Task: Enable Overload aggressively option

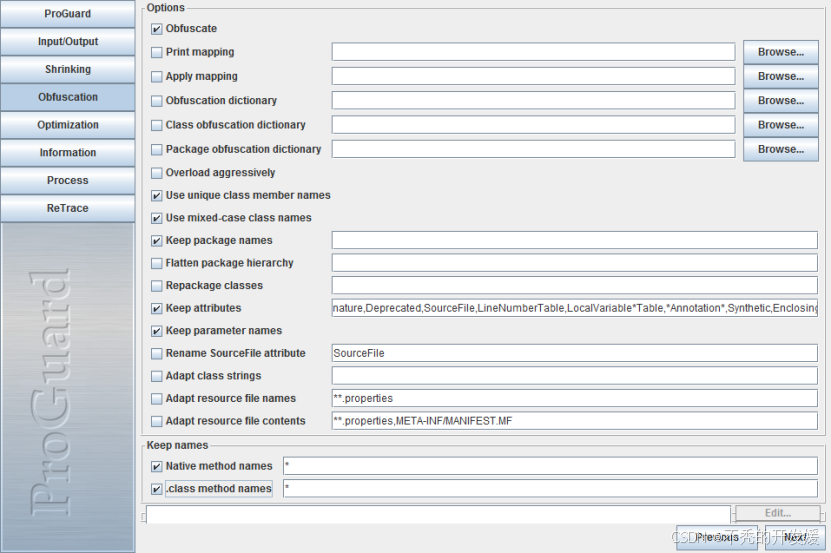Action: coord(156,173)
